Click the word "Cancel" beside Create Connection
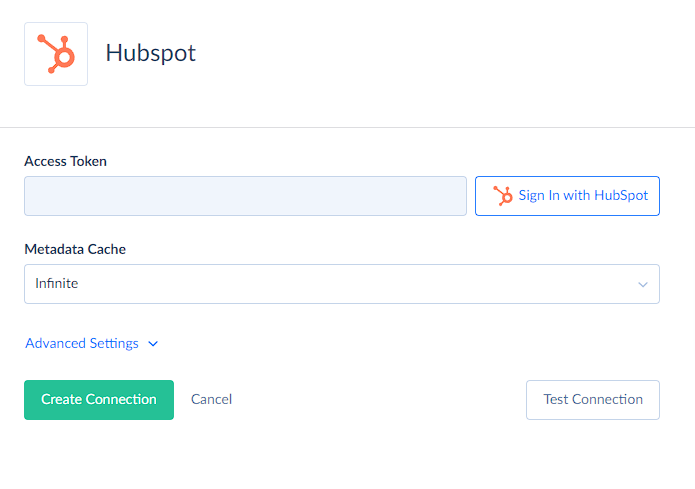 (211, 399)
